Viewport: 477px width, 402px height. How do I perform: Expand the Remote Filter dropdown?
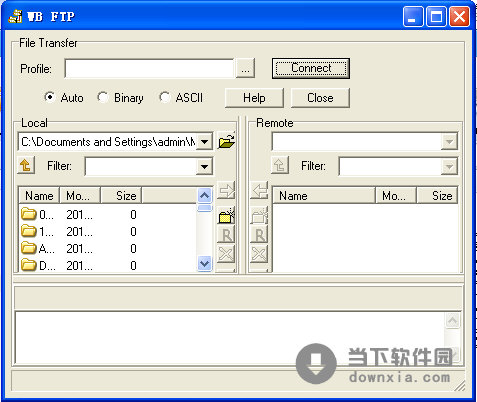click(x=449, y=166)
